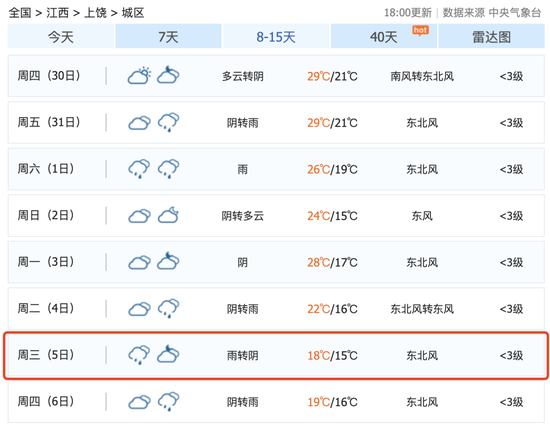Select the highlighted 周三 (5日) forecast row
Image resolution: width=550 pixels, height=427 pixels.
(x=276, y=355)
